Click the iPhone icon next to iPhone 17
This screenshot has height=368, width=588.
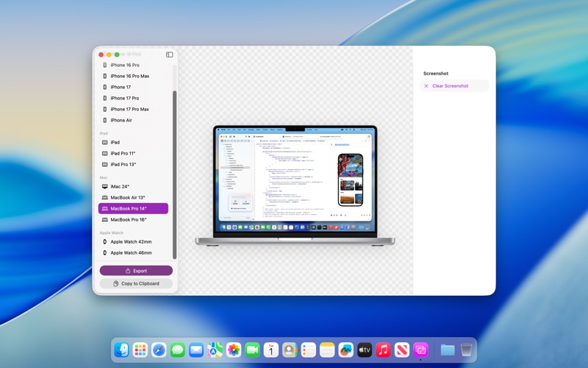coord(104,87)
